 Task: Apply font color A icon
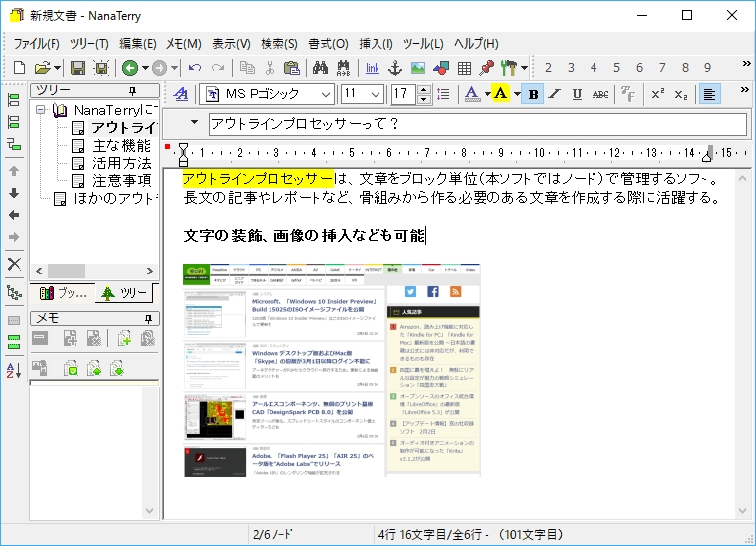(472, 94)
